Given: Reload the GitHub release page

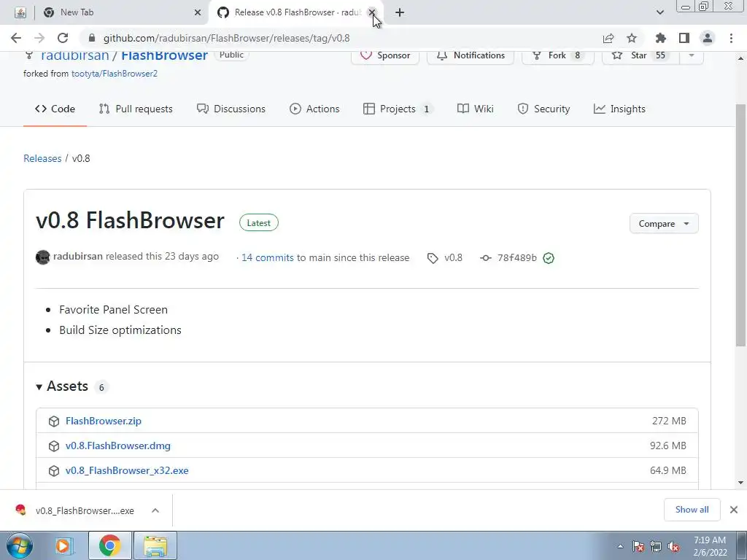Looking at the screenshot, I should point(63,38).
